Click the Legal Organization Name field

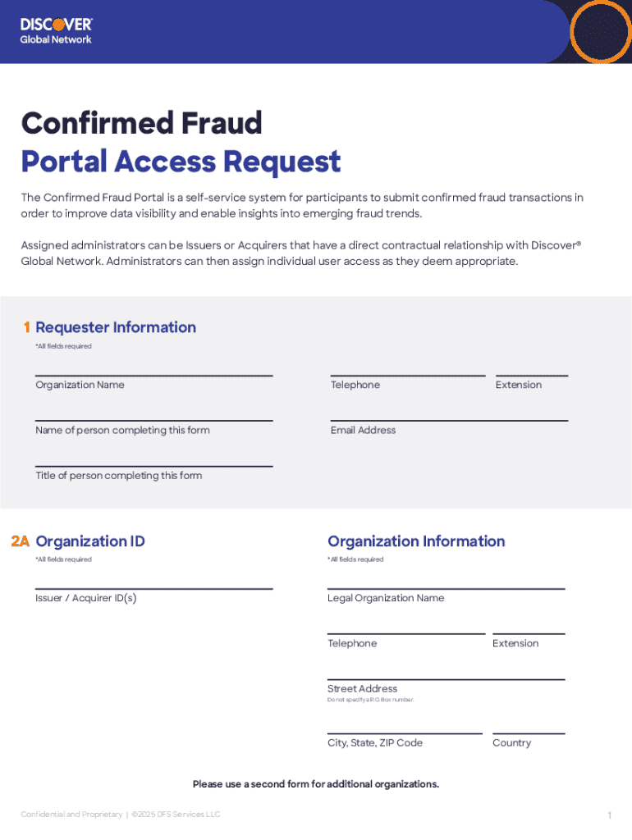point(446,581)
